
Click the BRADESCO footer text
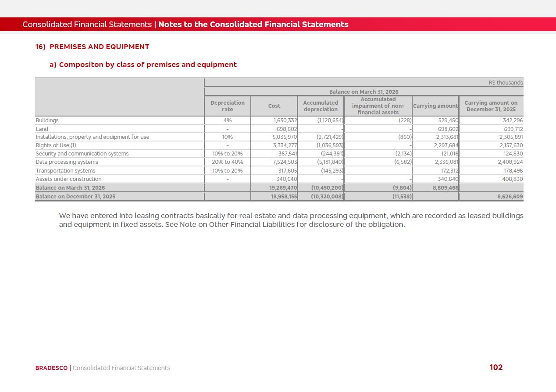click(x=51, y=368)
